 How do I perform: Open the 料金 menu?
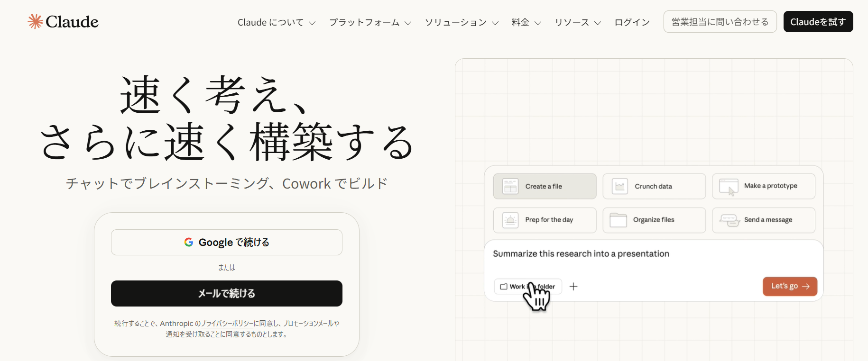click(526, 22)
